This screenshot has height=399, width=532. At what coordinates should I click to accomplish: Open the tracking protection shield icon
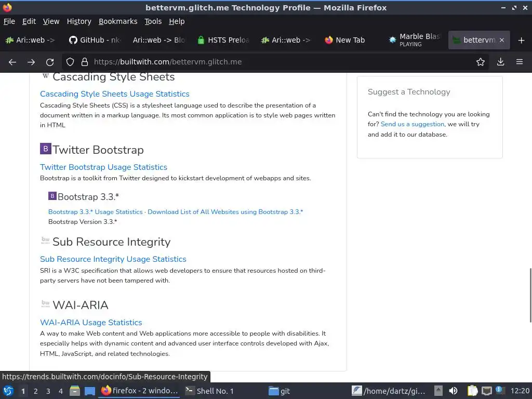pos(70,62)
